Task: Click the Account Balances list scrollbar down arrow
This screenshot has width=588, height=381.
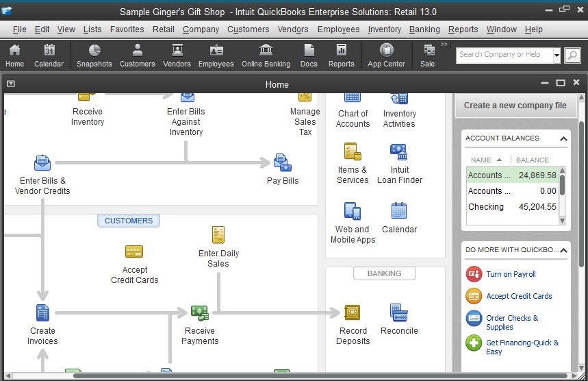Action: [562, 221]
